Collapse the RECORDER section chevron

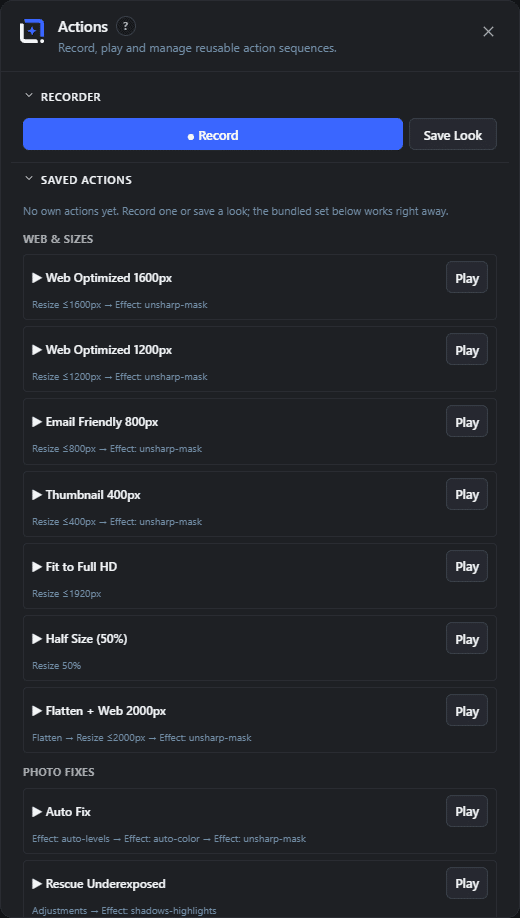coord(28,97)
